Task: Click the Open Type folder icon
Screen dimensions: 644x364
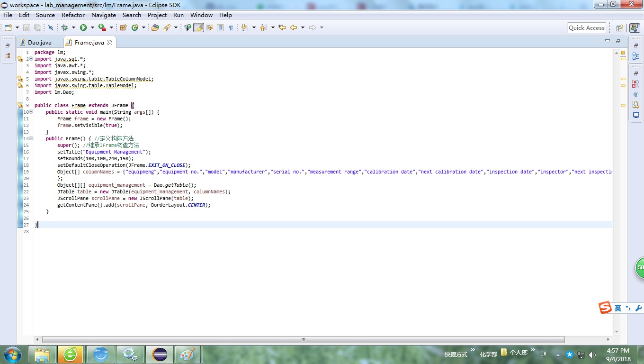Action: tap(155, 27)
